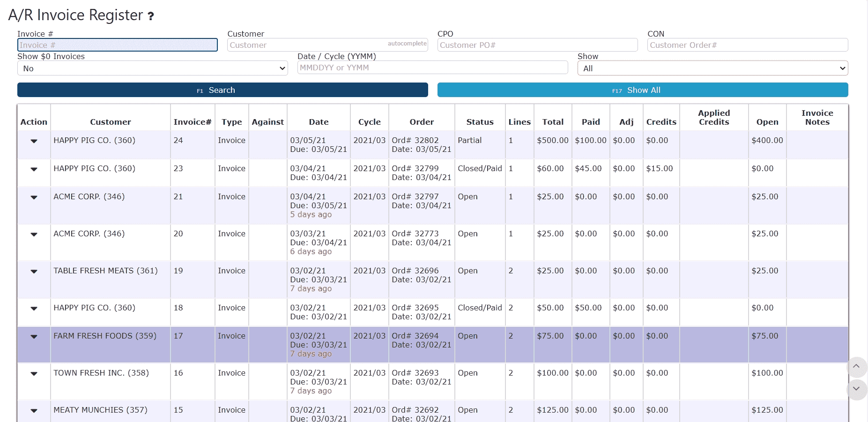Click the scroll-up circle arrow icon
The height and width of the screenshot is (422, 868).
tap(856, 367)
